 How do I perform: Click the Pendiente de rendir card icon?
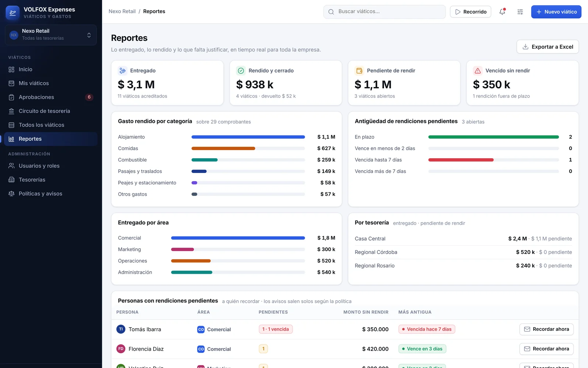pyautogui.click(x=359, y=71)
